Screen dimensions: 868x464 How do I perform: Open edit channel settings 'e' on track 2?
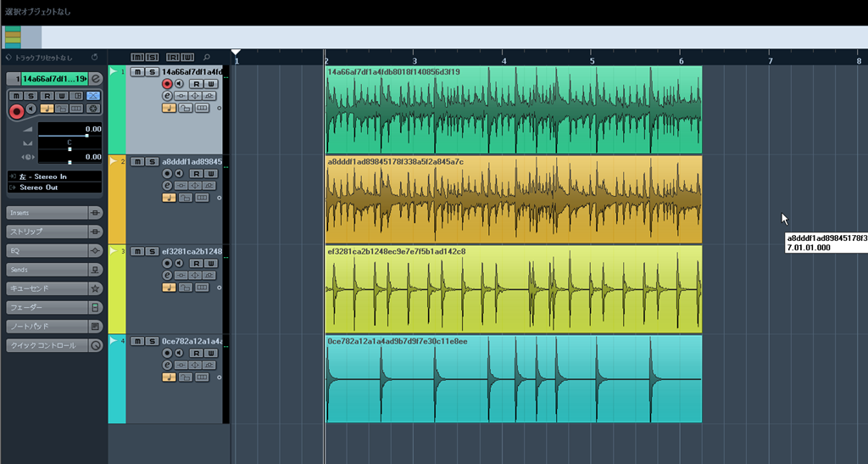click(x=167, y=186)
